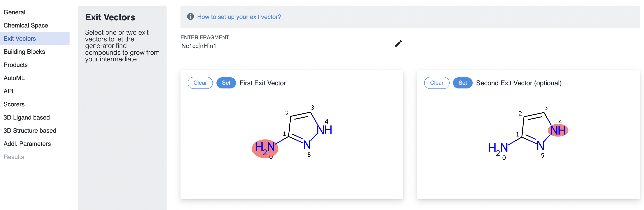Image resolution: width=644 pixels, height=210 pixels.
Task: Open Building Blocks in sidebar
Action: pos(24,52)
